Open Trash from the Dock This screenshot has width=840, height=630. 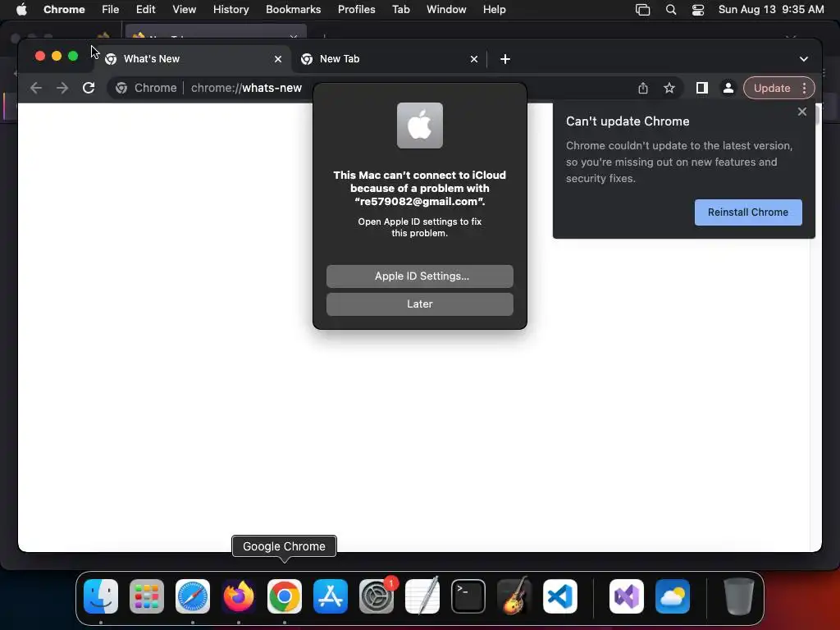tap(739, 596)
